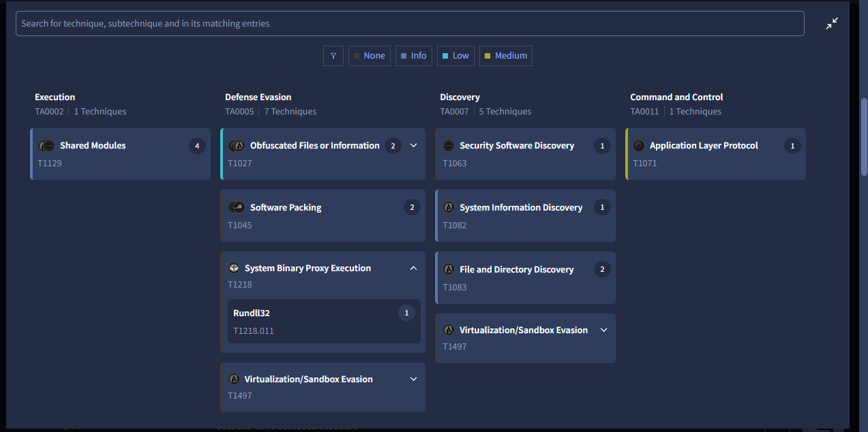
Task: Click the count badge on Application Layer Protocol
Action: [x=792, y=146]
